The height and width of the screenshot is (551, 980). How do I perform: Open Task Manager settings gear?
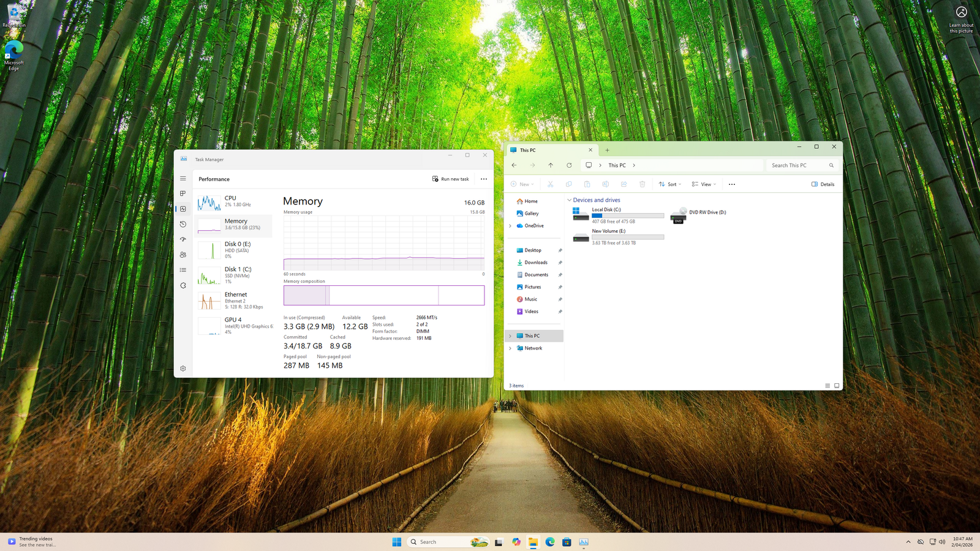(x=183, y=369)
